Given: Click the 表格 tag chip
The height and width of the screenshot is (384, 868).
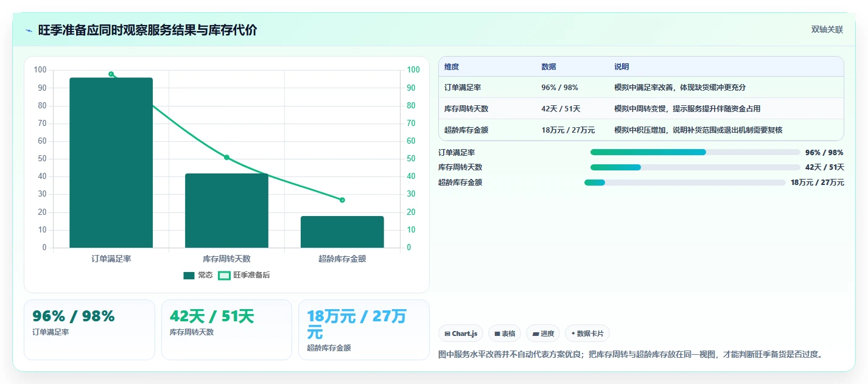Looking at the screenshot, I should [x=505, y=333].
